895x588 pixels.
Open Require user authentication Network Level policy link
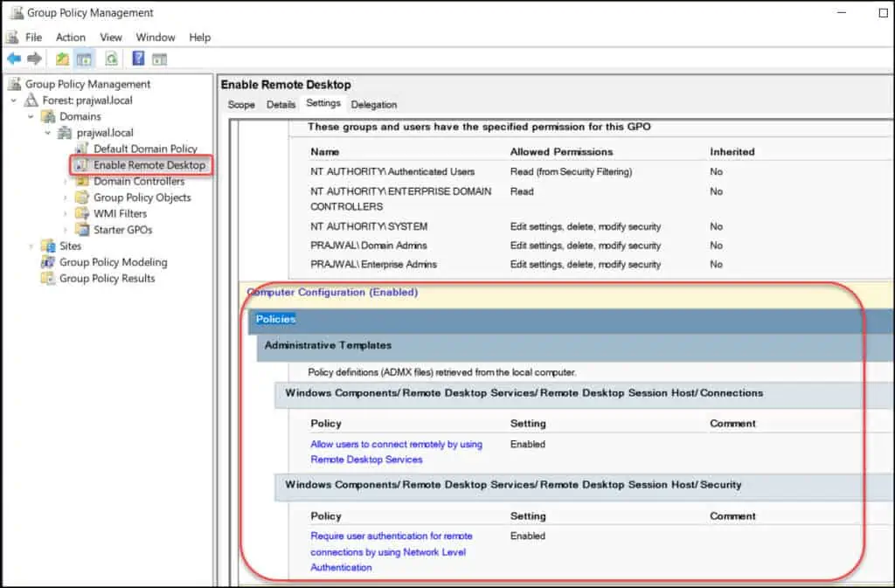392,551
